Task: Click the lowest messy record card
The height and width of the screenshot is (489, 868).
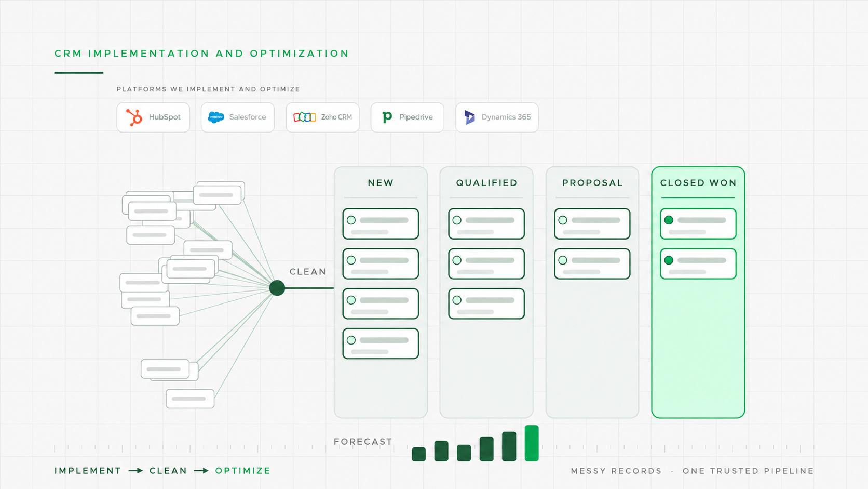Action: coord(190,399)
